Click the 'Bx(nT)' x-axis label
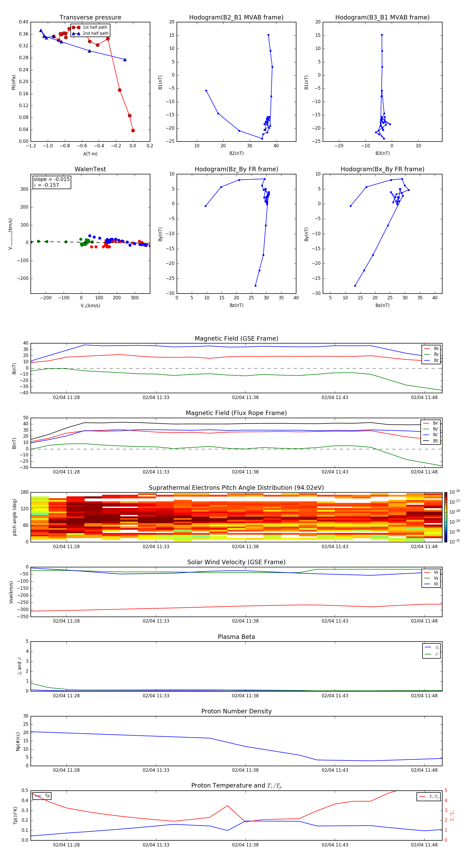 tap(382, 305)
